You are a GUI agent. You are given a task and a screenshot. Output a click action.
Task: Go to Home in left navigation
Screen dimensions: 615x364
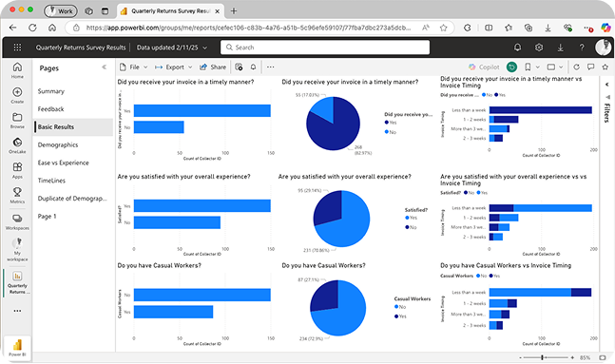tap(17, 70)
